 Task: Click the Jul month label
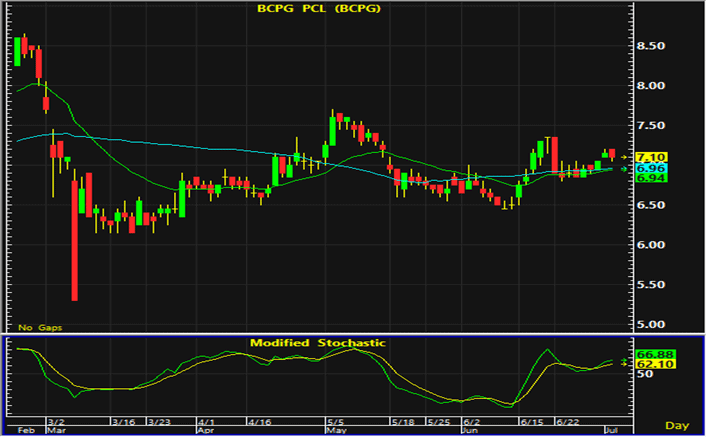coord(611,430)
